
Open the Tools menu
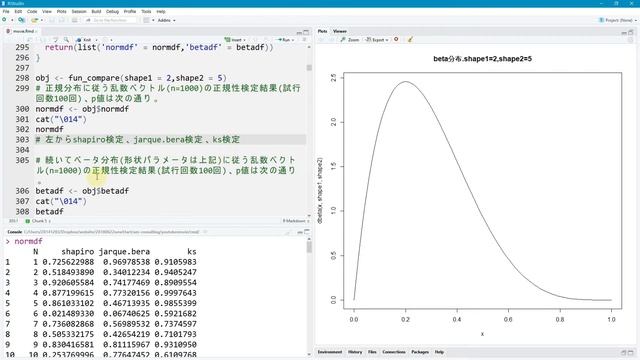[x=146, y=11]
